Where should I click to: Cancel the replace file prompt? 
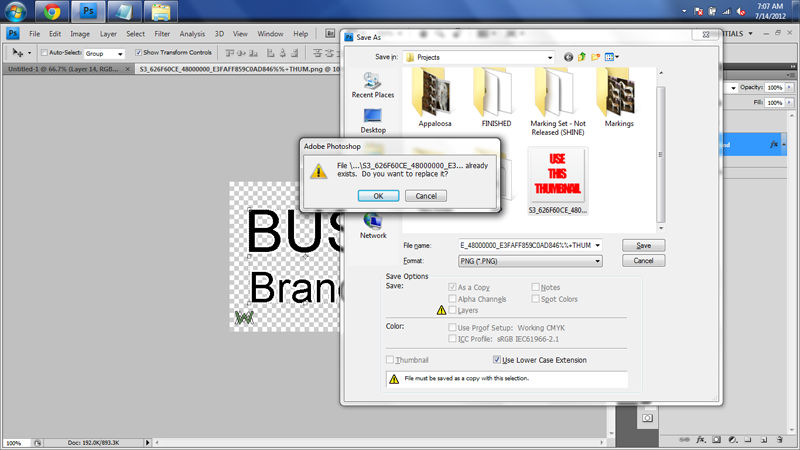click(x=426, y=196)
